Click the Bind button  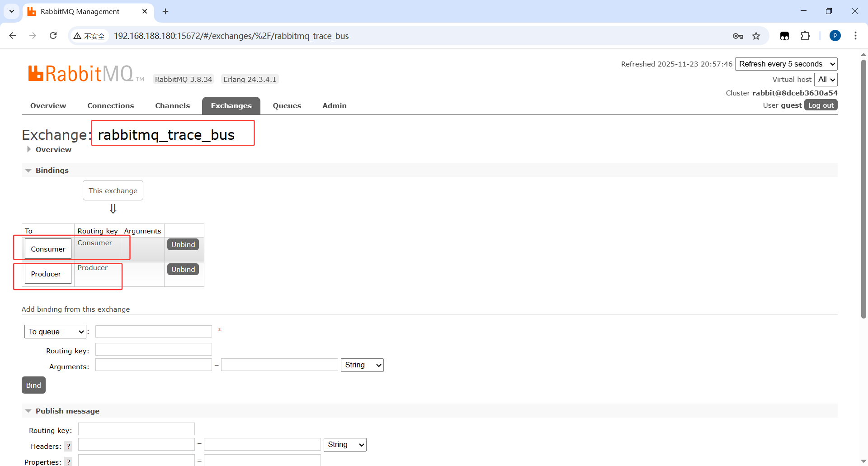coord(33,385)
